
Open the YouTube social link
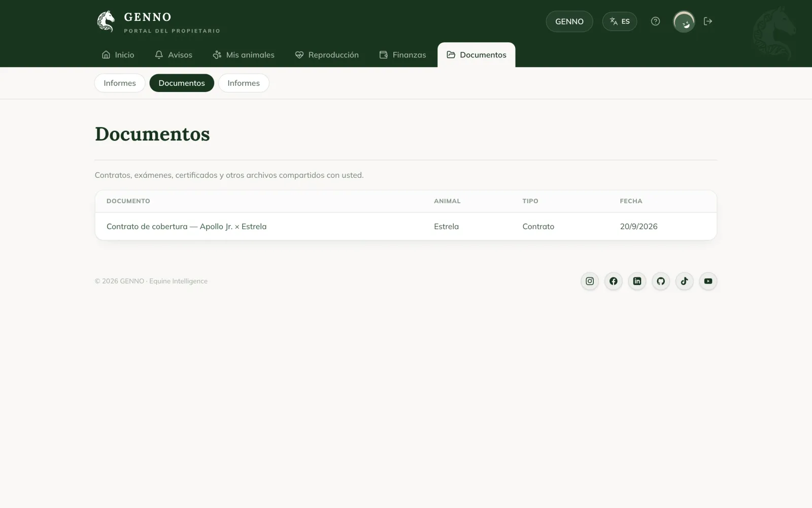click(x=708, y=281)
